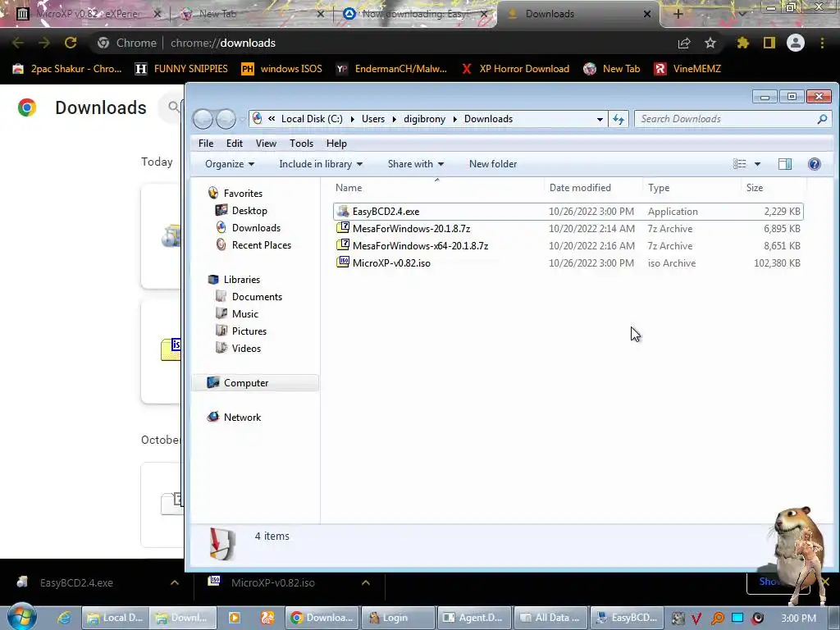This screenshot has width=840, height=630.
Task: Open Pictures library in sidebar
Action: point(249,331)
